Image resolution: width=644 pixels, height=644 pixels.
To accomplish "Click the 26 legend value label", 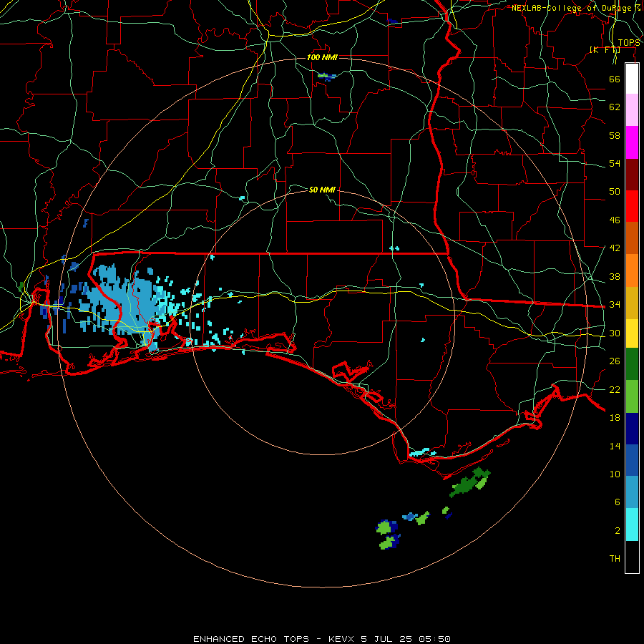I will 615,361.
